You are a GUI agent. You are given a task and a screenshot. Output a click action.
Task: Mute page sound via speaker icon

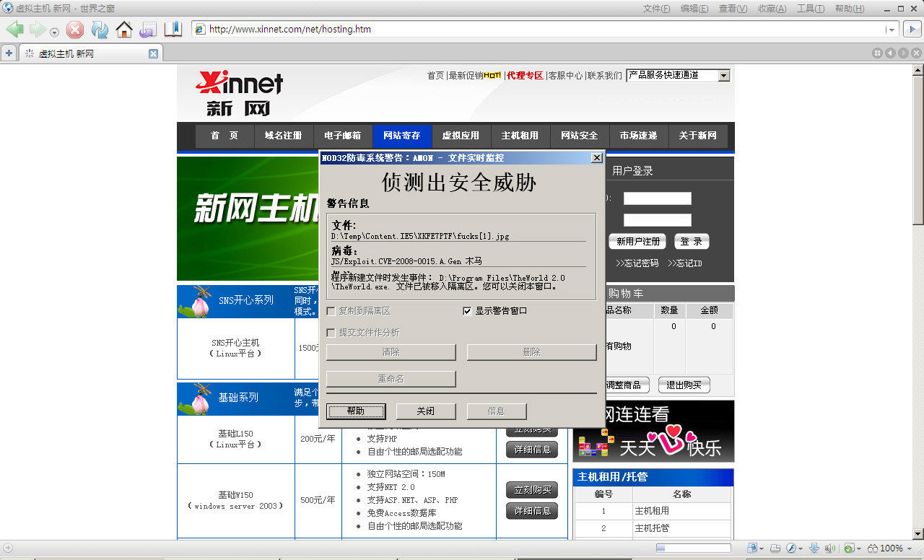click(x=830, y=548)
